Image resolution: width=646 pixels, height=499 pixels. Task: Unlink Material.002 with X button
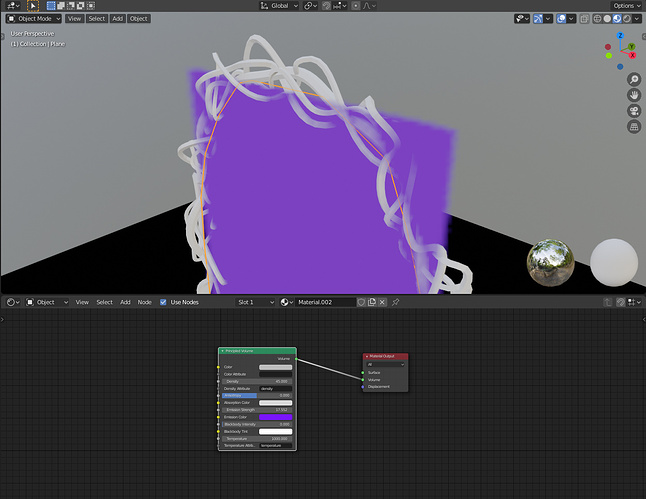[382, 302]
